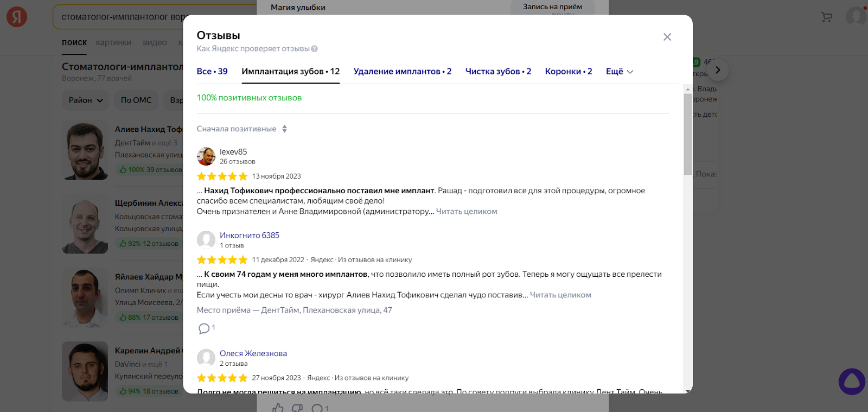Click the five-star rating of lexev85 review
This screenshot has height=412, width=868.
click(222, 176)
